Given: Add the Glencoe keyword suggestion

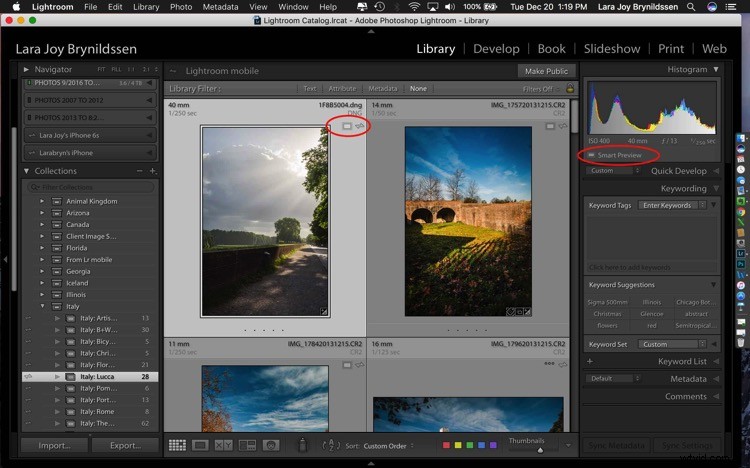Looking at the screenshot, I should (651, 314).
